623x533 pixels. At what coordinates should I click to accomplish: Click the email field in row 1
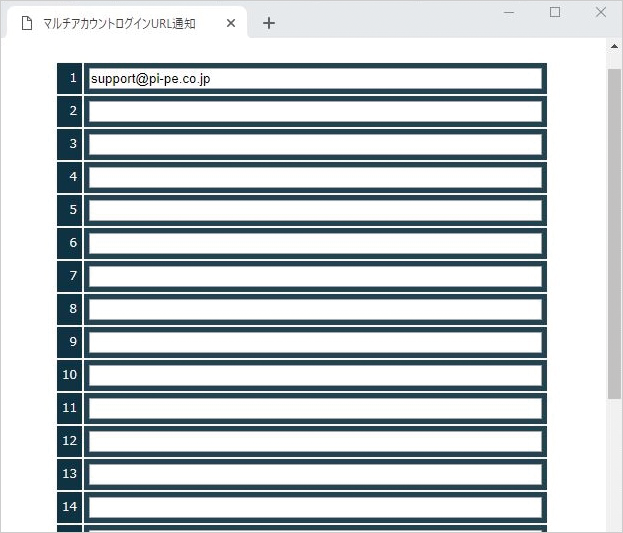[315, 79]
